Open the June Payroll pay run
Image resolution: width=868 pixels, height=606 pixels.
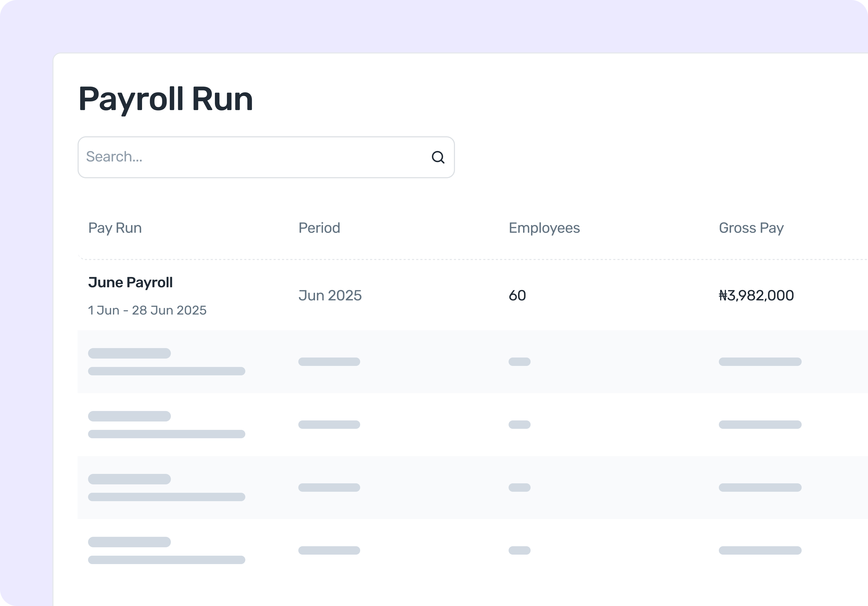131,282
